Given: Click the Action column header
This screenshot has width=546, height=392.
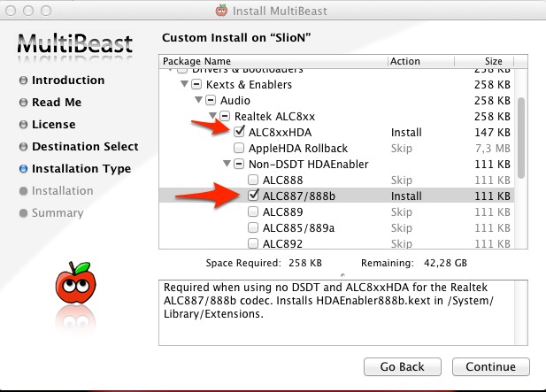Looking at the screenshot, I should coord(421,61).
